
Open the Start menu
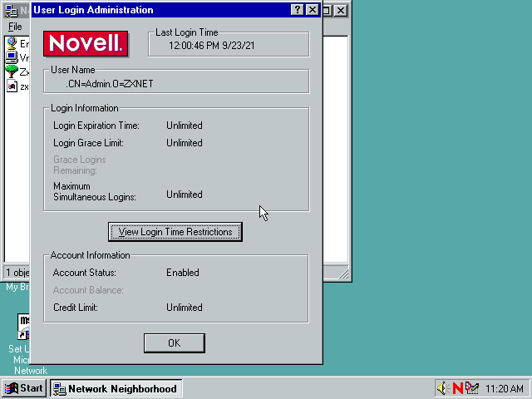coord(24,388)
